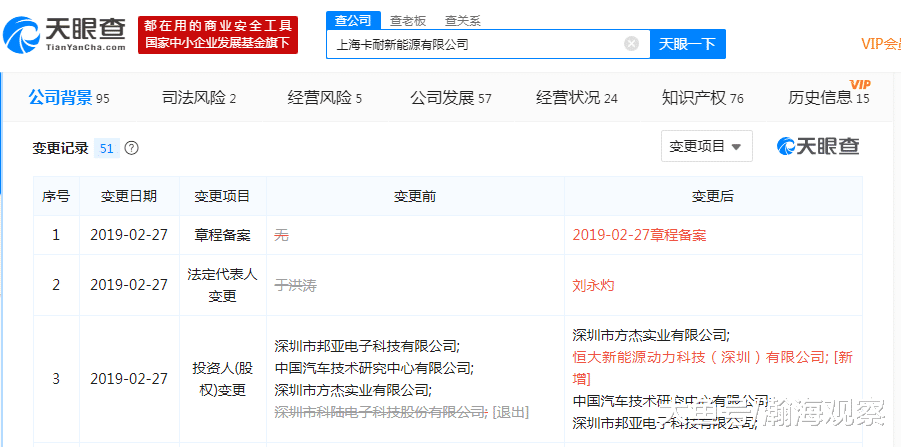Click the 天眼一下 search button
Image resolution: width=901 pixels, height=447 pixels.
tap(687, 44)
